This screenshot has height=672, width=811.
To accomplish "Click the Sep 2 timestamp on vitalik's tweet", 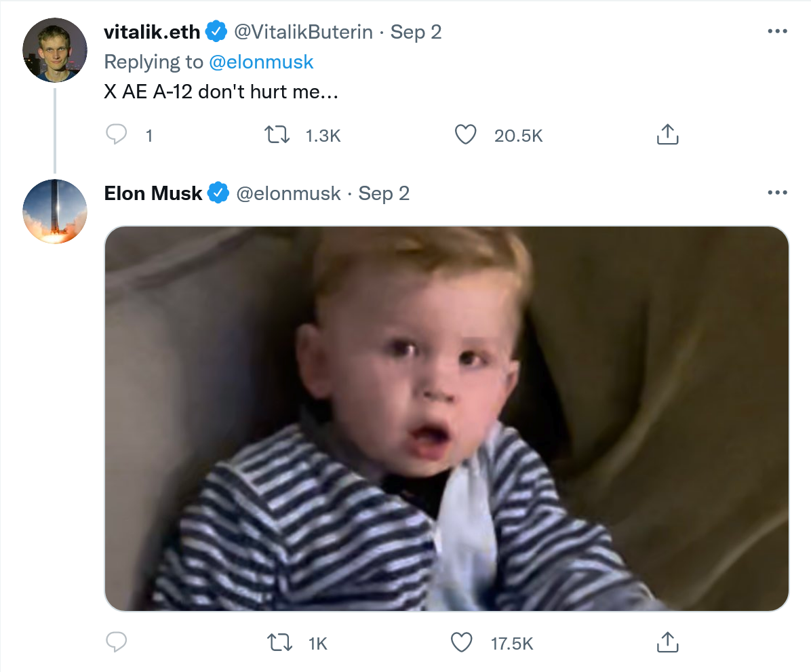I will click(x=416, y=32).
